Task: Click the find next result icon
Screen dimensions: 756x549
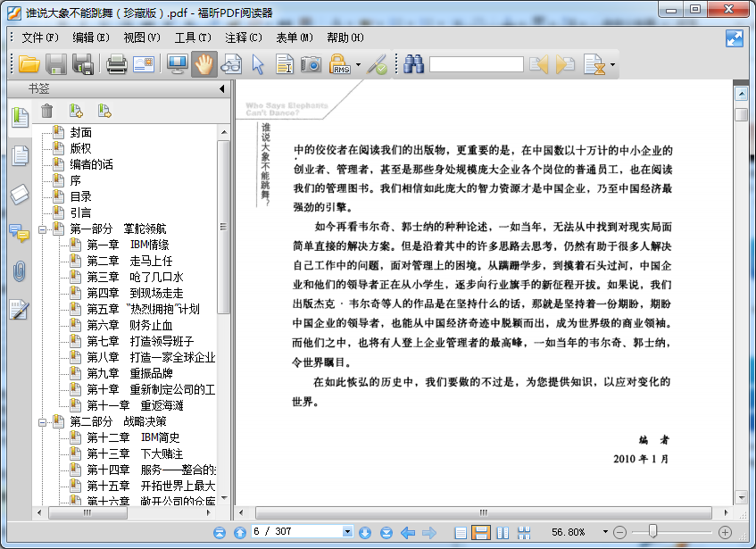Action: 565,64
